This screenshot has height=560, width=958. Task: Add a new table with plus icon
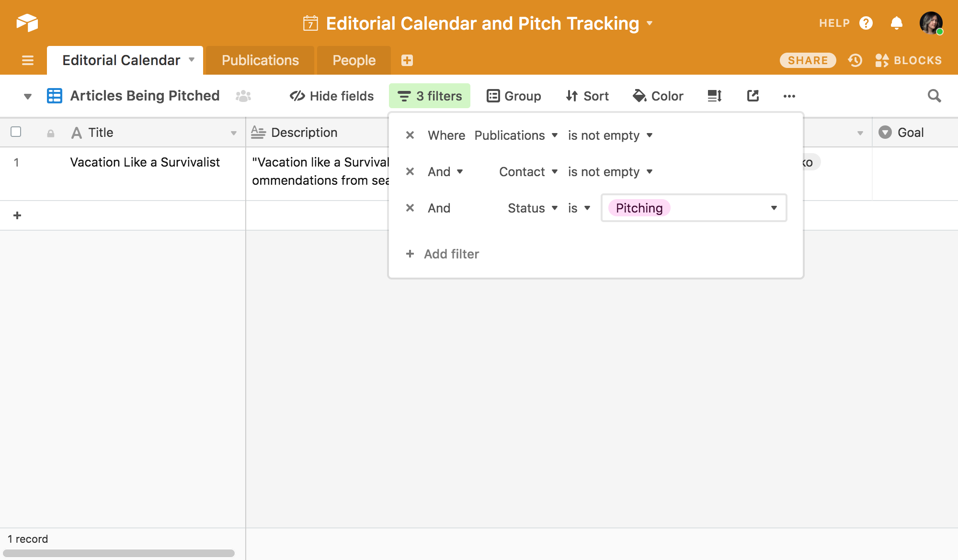(x=407, y=60)
